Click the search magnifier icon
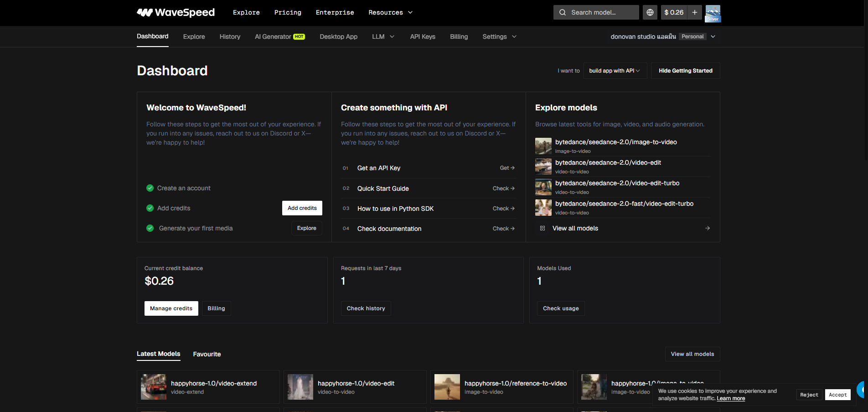 click(x=563, y=12)
